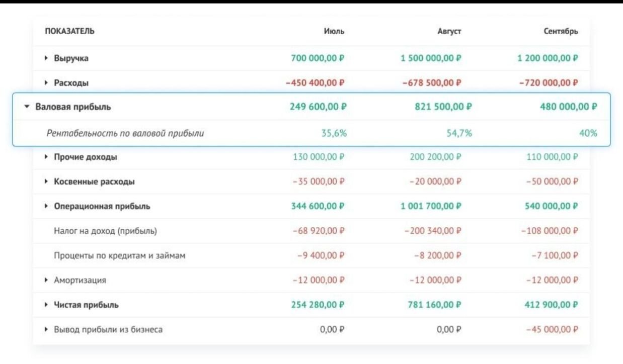This screenshot has width=623, height=364.
Task: Collapse the Валовая прибыль row triangle
Action: [x=27, y=107]
